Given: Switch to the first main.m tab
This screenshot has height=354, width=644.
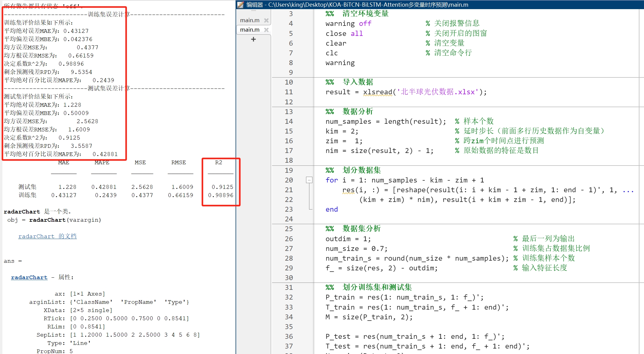Looking at the screenshot, I should click(x=249, y=20).
